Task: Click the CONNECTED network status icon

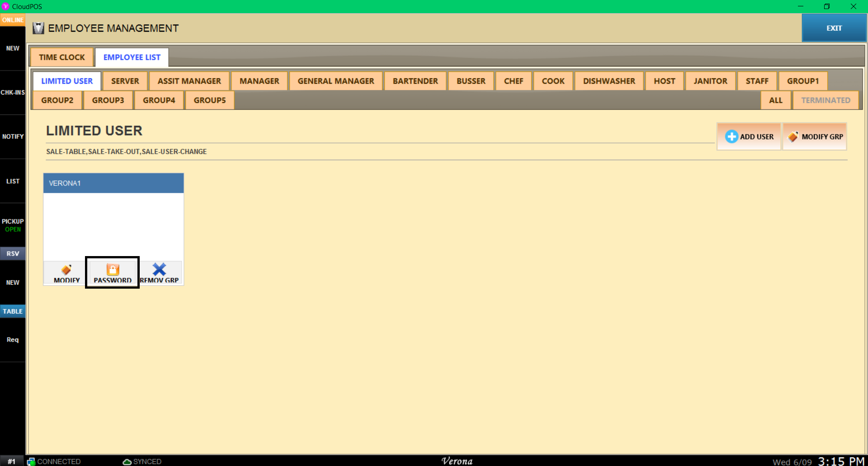Action: 31,461
